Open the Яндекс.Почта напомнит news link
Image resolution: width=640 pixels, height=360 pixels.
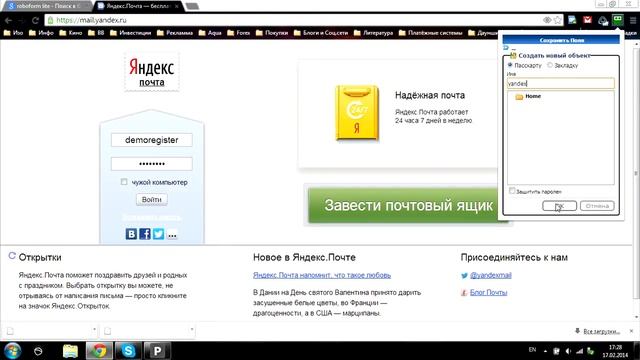[322, 276]
